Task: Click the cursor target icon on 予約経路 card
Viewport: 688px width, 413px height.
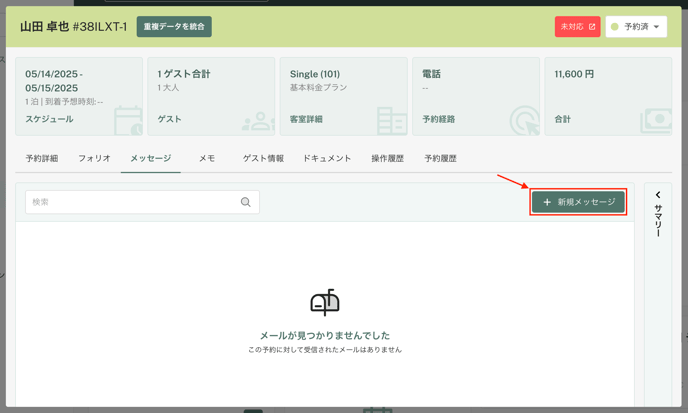Action: pyautogui.click(x=525, y=121)
